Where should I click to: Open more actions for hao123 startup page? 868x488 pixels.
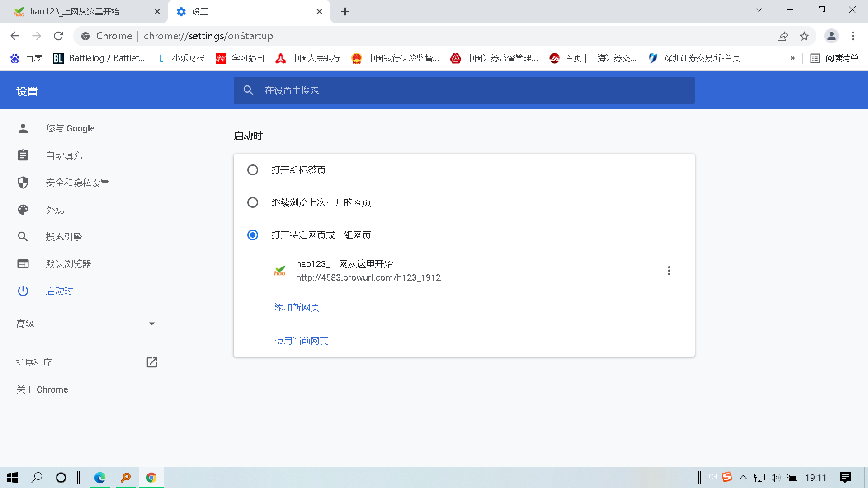[x=669, y=271]
